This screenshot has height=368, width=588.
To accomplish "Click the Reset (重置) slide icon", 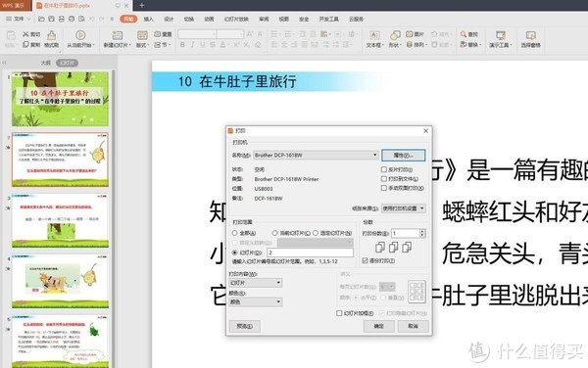I will click(163, 34).
